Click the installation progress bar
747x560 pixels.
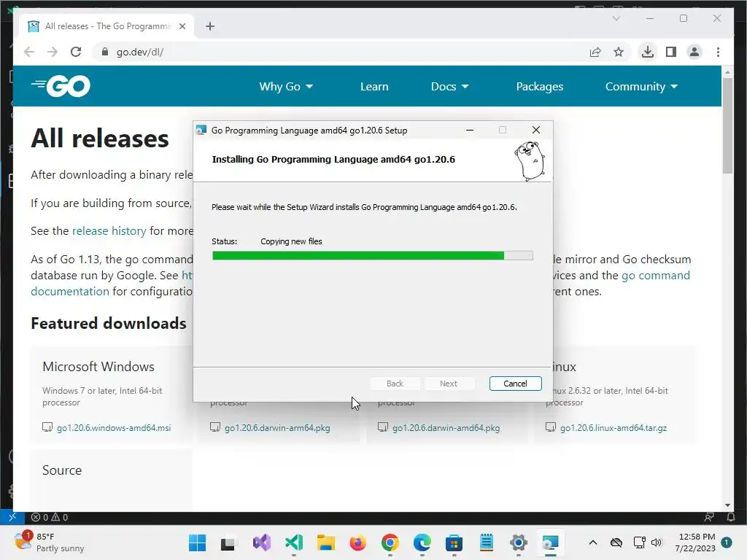pyautogui.click(x=373, y=256)
